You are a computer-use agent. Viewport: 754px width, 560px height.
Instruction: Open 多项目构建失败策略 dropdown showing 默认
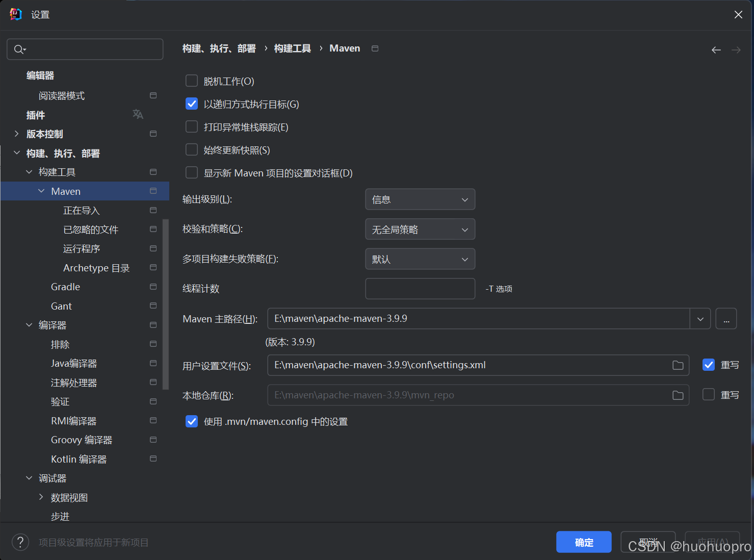pos(420,259)
